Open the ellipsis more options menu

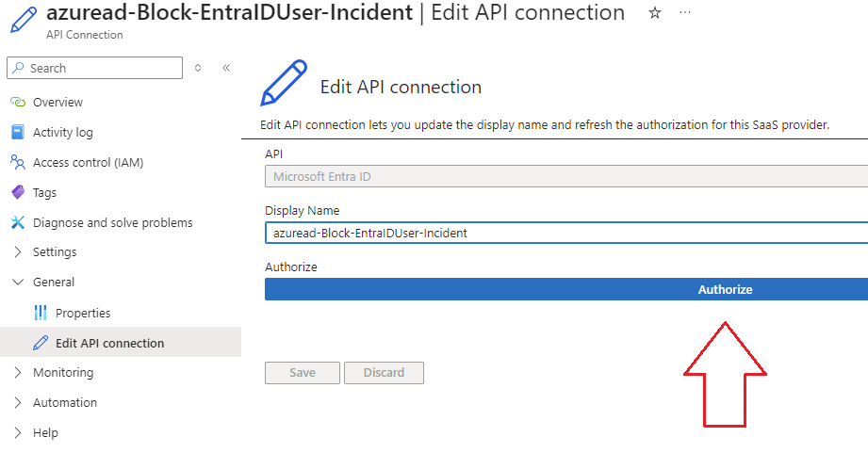[685, 13]
